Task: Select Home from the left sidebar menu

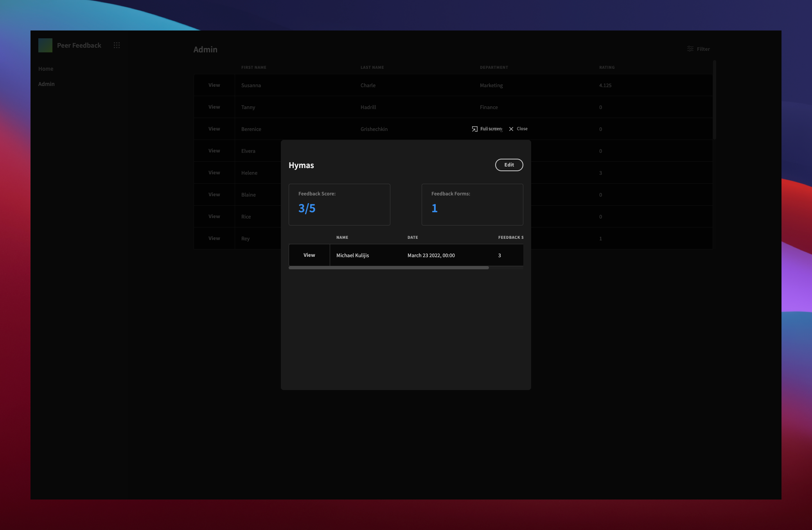Action: point(46,69)
